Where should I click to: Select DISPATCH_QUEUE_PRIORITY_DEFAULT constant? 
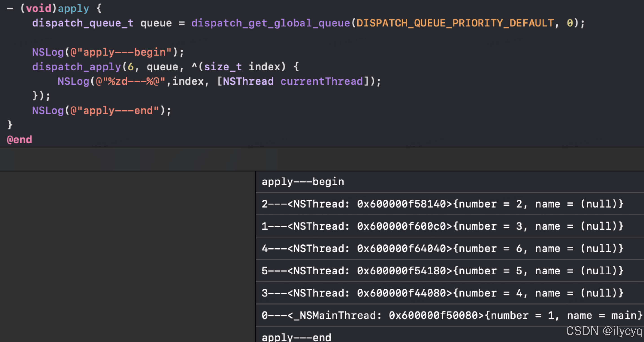(x=455, y=23)
